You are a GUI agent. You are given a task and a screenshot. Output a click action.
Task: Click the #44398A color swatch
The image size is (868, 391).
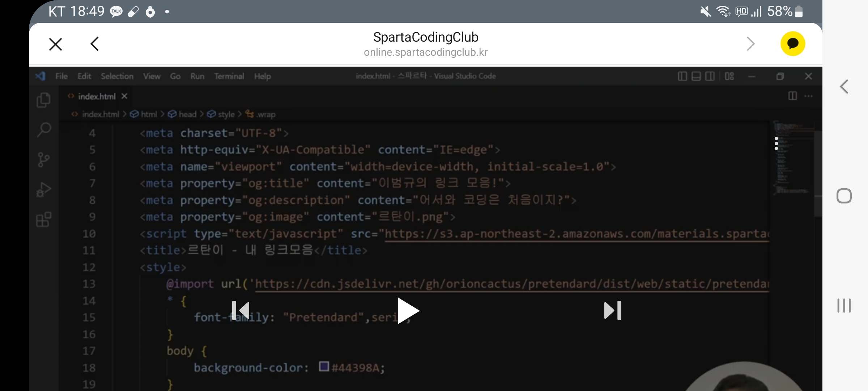pyautogui.click(x=324, y=366)
